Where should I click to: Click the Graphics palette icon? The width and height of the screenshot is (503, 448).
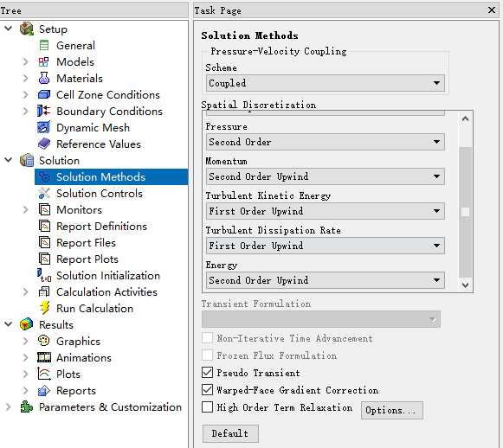(x=43, y=341)
